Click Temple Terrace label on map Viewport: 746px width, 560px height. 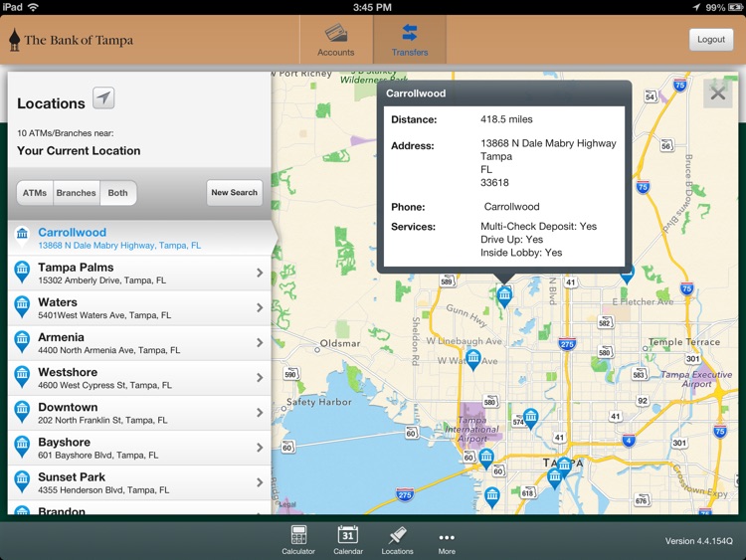click(683, 341)
